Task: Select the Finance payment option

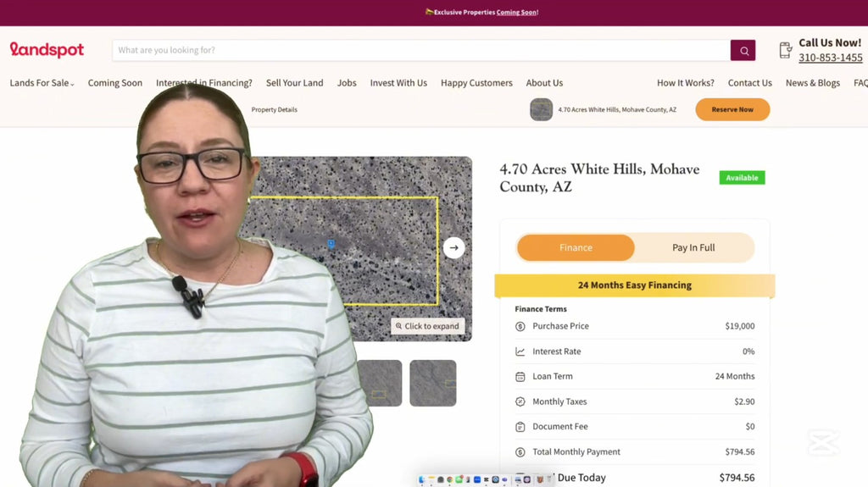Action: coord(576,248)
